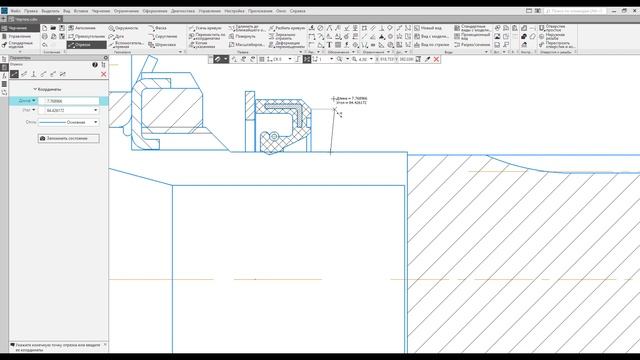Select the Окружность (circle) tool

(x=124, y=28)
